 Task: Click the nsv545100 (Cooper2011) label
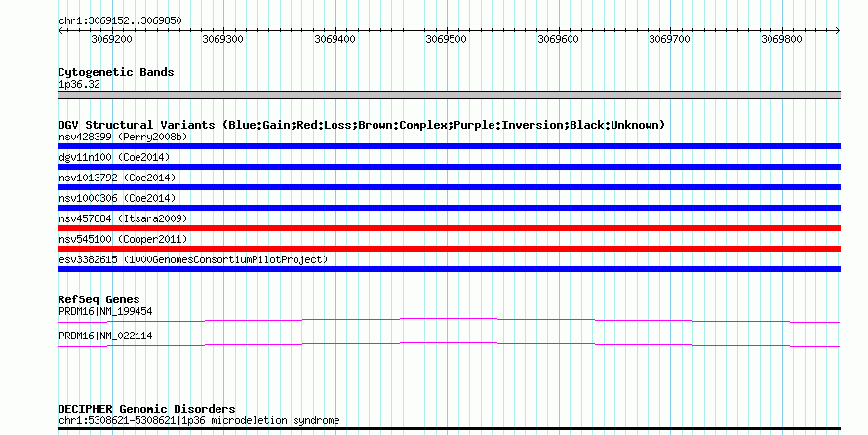pyautogui.click(x=123, y=239)
